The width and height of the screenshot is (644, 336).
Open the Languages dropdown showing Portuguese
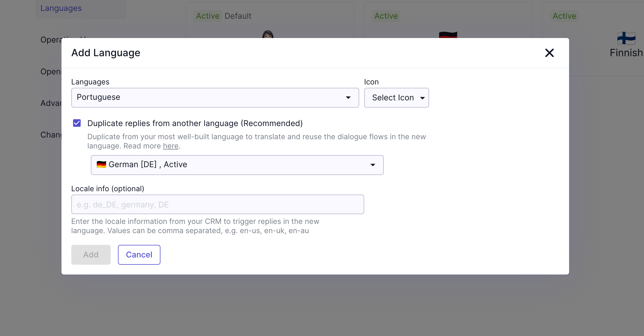click(x=215, y=98)
